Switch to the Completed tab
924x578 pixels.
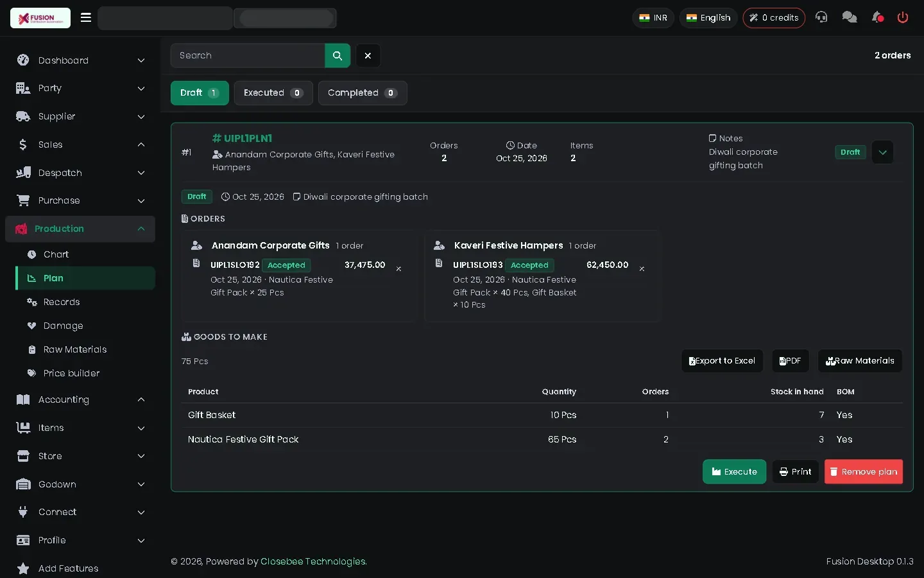pyautogui.click(x=363, y=93)
